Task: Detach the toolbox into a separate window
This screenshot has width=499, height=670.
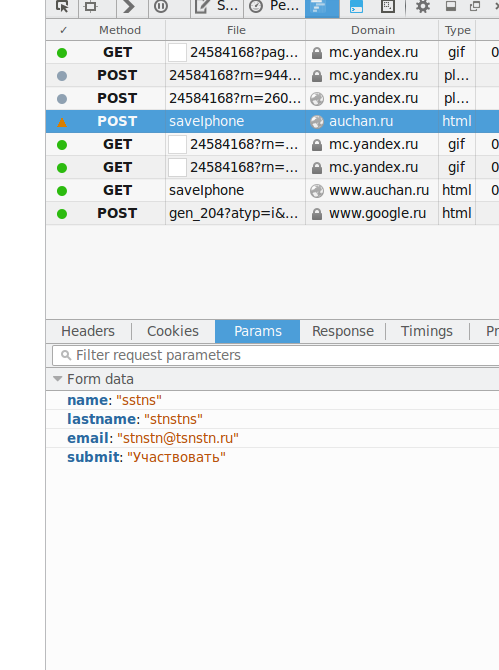Action: 475,6
